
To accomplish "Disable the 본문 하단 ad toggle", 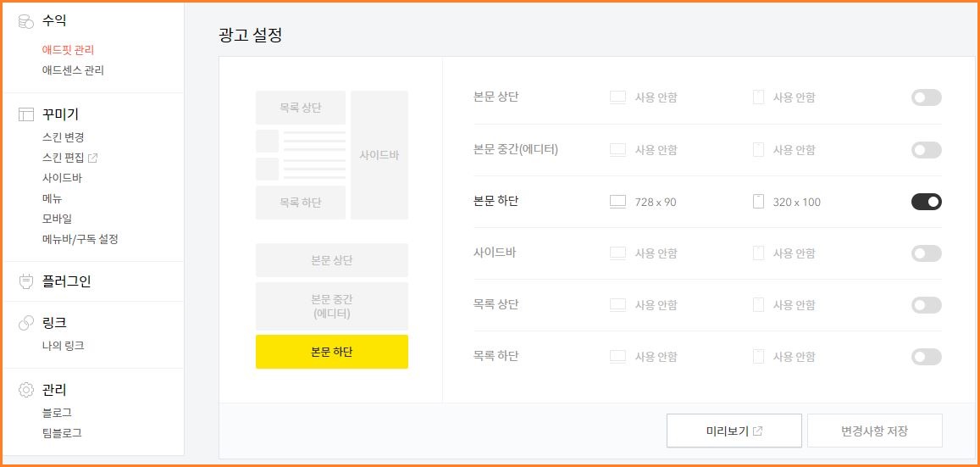I will (x=927, y=202).
